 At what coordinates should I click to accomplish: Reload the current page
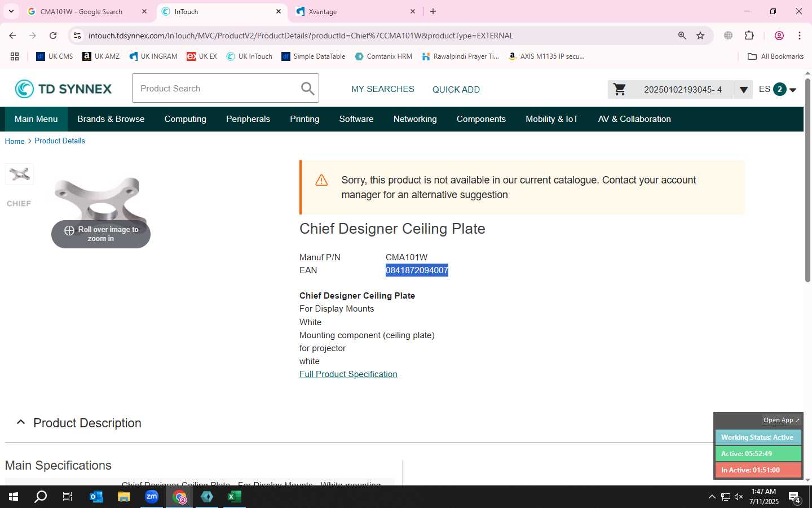pyautogui.click(x=53, y=36)
